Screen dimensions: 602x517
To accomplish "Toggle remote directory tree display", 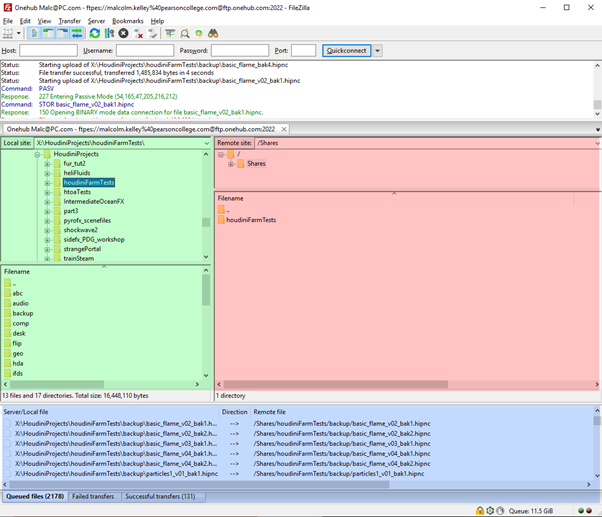I will [x=62, y=34].
